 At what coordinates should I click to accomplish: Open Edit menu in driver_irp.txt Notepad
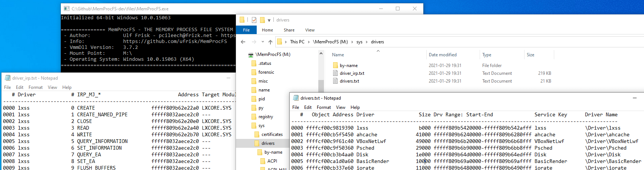click(x=20, y=87)
